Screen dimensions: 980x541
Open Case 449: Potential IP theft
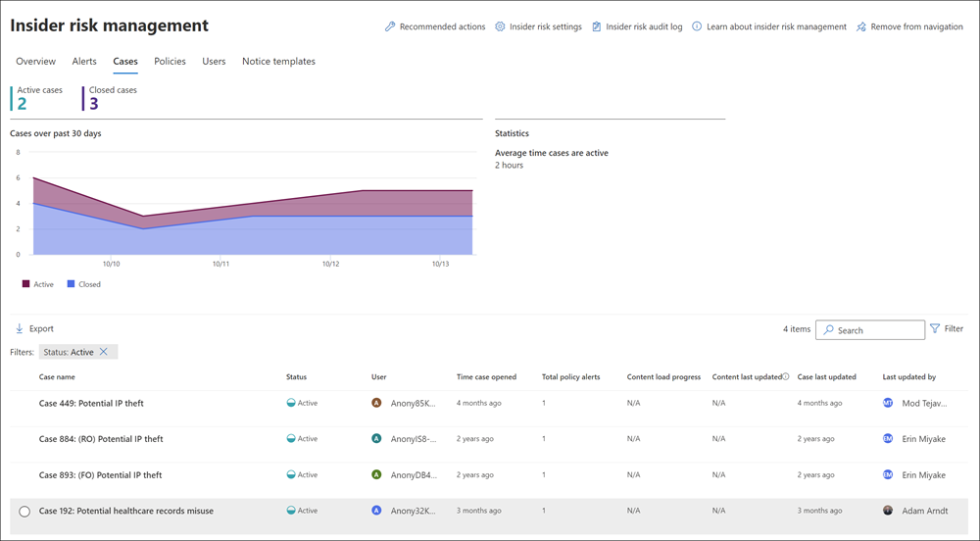coord(91,403)
